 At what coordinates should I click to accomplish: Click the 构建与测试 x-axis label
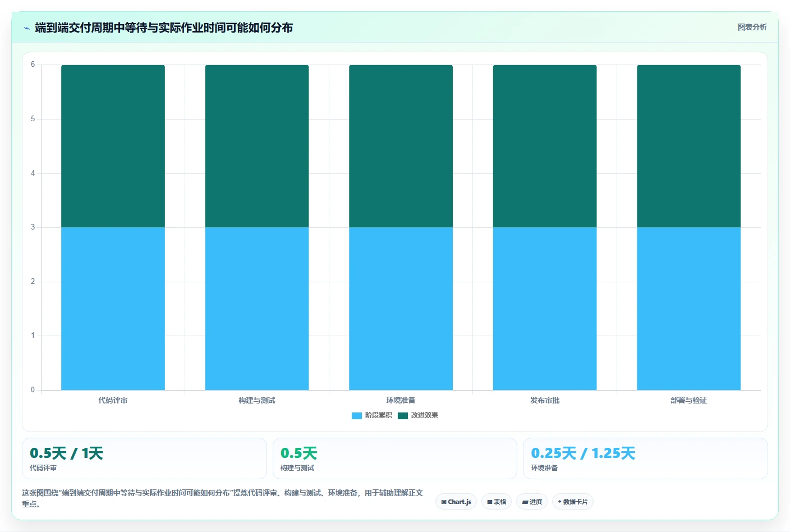click(257, 400)
